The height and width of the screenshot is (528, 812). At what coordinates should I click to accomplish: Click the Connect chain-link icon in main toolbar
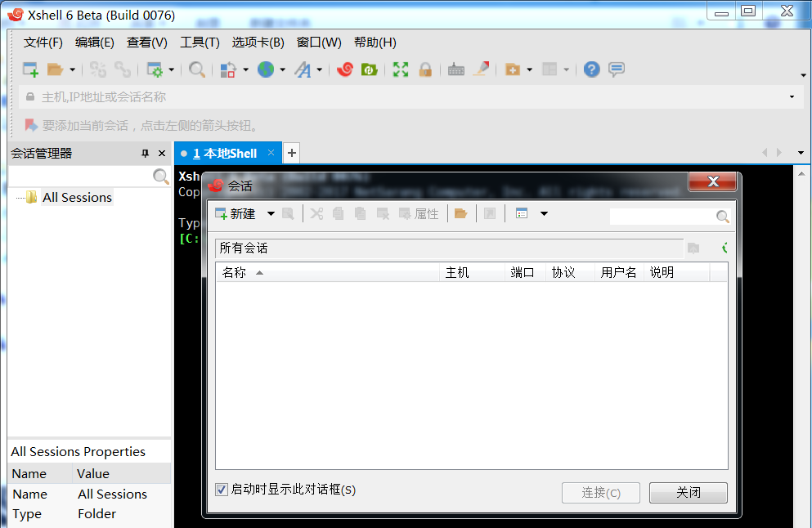[98, 69]
